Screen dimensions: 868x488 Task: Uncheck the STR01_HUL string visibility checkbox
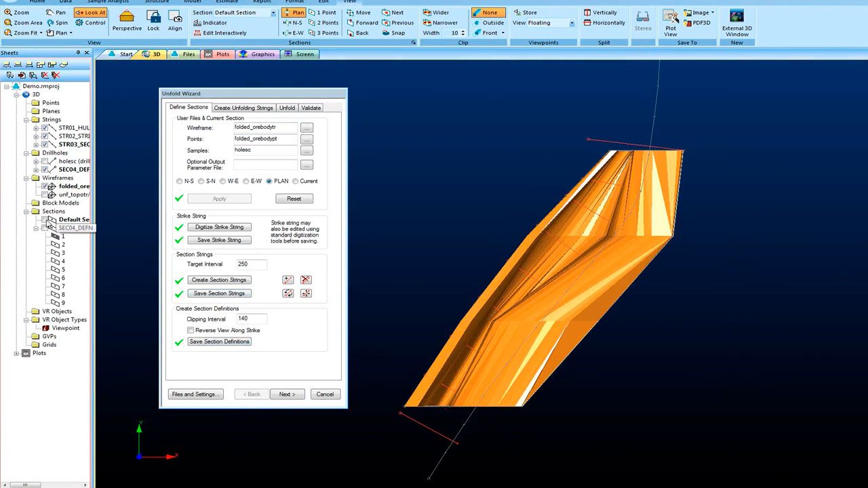pos(45,127)
